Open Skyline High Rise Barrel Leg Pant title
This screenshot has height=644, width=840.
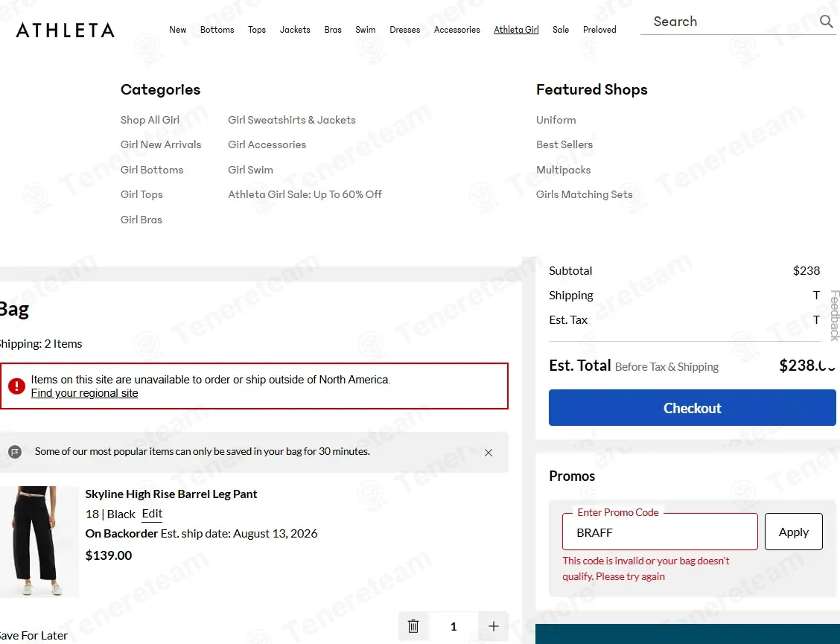pos(171,494)
